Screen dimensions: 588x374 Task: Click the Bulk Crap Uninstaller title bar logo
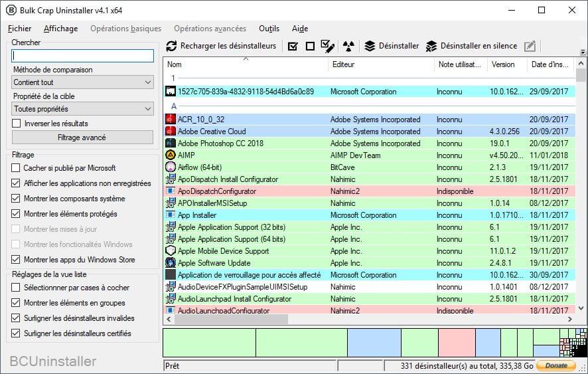[11, 11]
